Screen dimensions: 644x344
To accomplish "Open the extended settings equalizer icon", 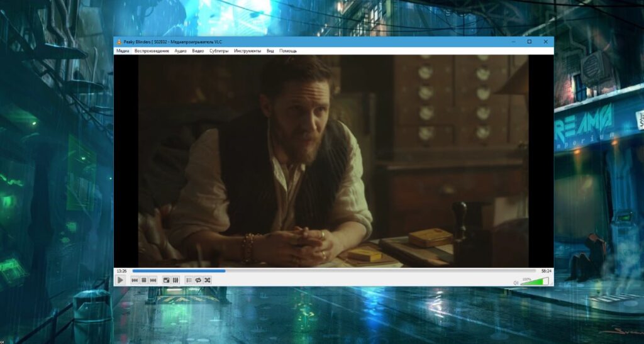I will [175, 280].
